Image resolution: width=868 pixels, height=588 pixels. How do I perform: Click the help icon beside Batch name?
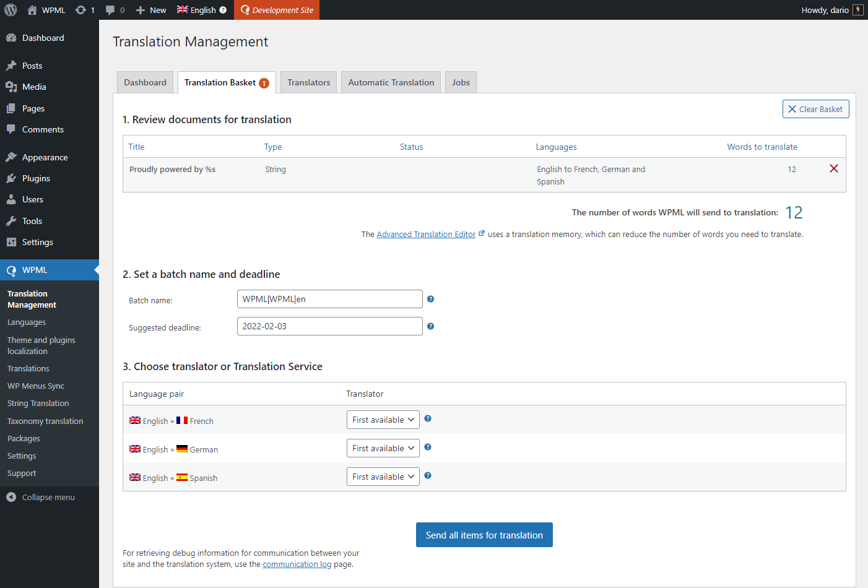431,299
